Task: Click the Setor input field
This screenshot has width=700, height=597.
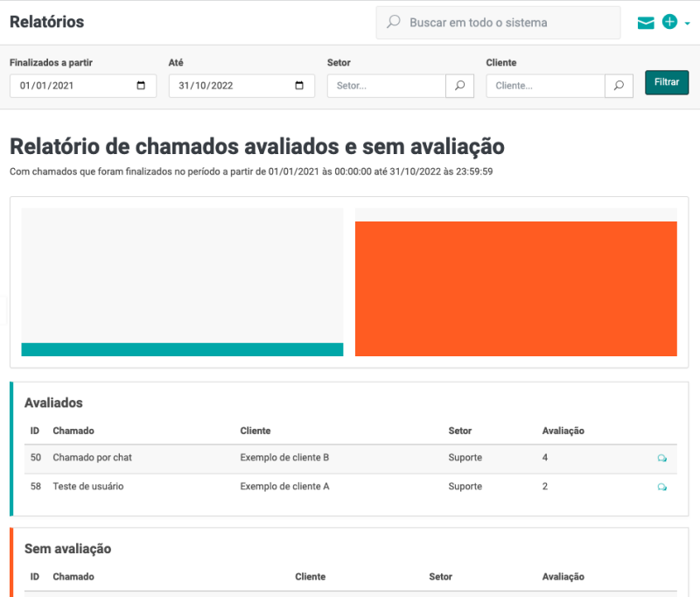Action: tap(387, 86)
